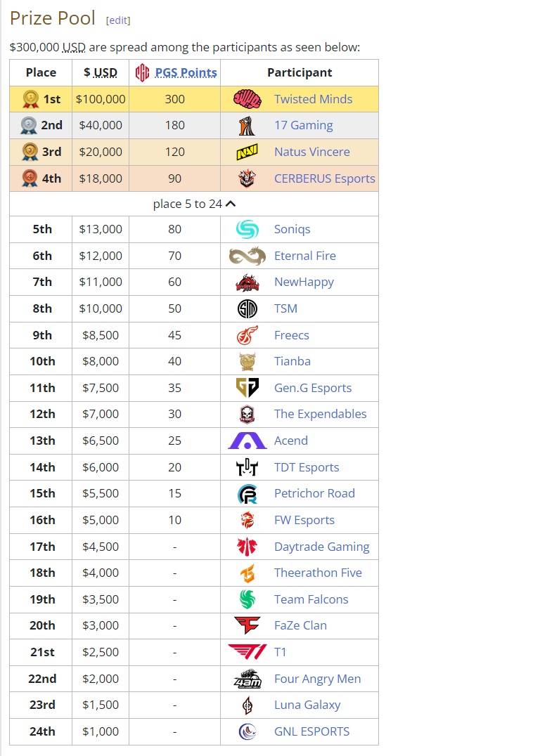The height and width of the screenshot is (756, 540).
Task: Click the T1 red logo
Action: (x=247, y=652)
